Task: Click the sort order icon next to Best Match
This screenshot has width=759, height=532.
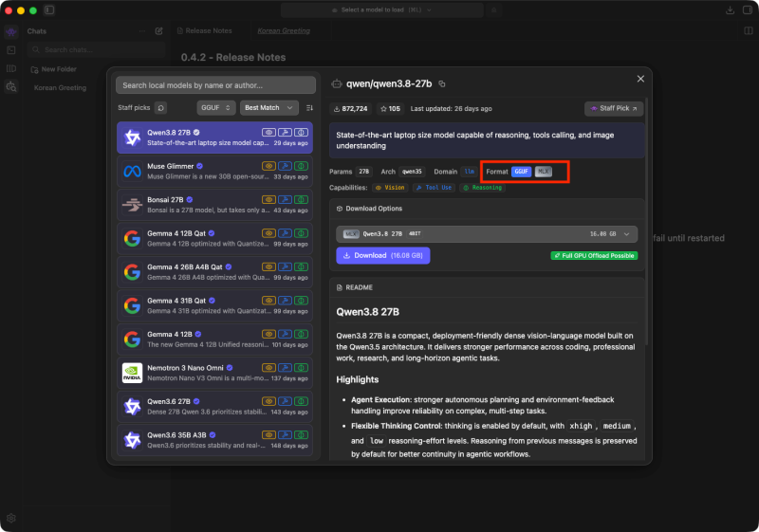Action: click(310, 108)
